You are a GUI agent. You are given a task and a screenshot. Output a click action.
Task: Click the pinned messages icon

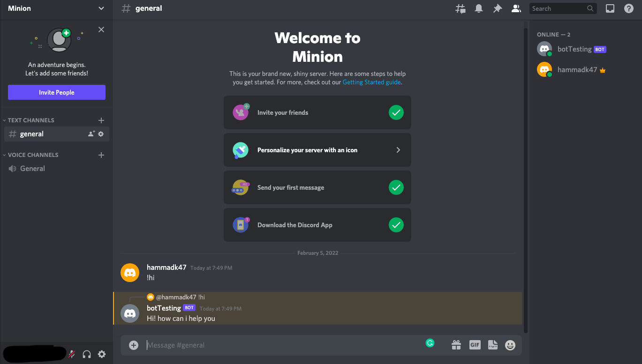[498, 8]
